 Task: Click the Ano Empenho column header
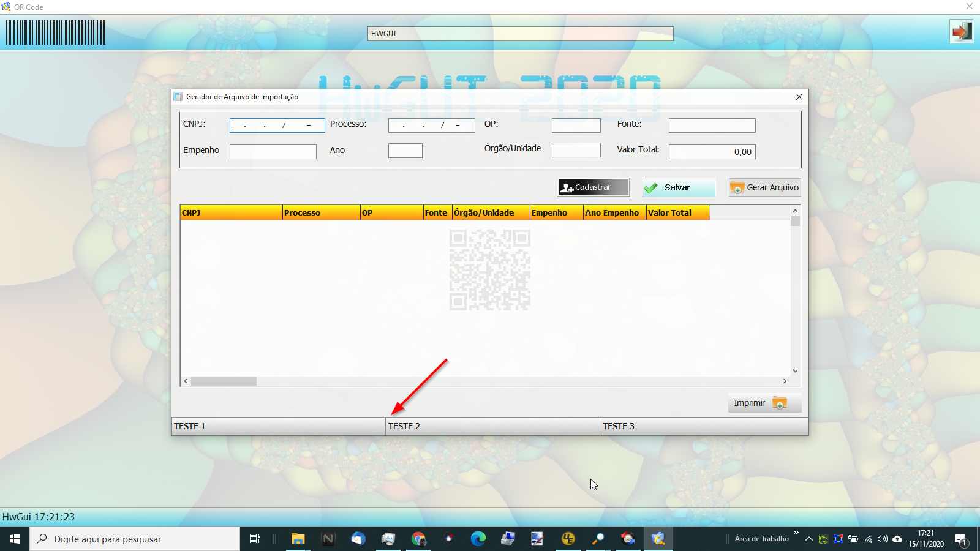[x=615, y=212]
